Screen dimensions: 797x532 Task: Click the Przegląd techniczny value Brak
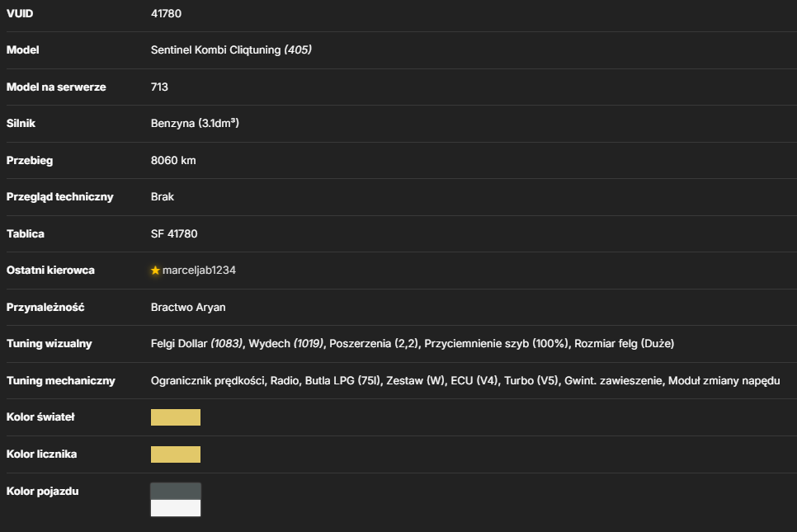coord(163,197)
